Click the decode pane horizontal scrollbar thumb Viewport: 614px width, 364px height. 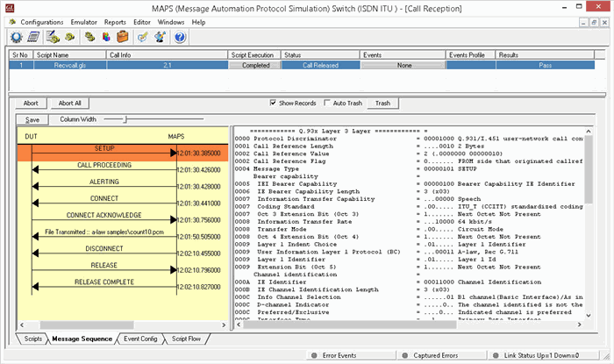(x=350, y=325)
